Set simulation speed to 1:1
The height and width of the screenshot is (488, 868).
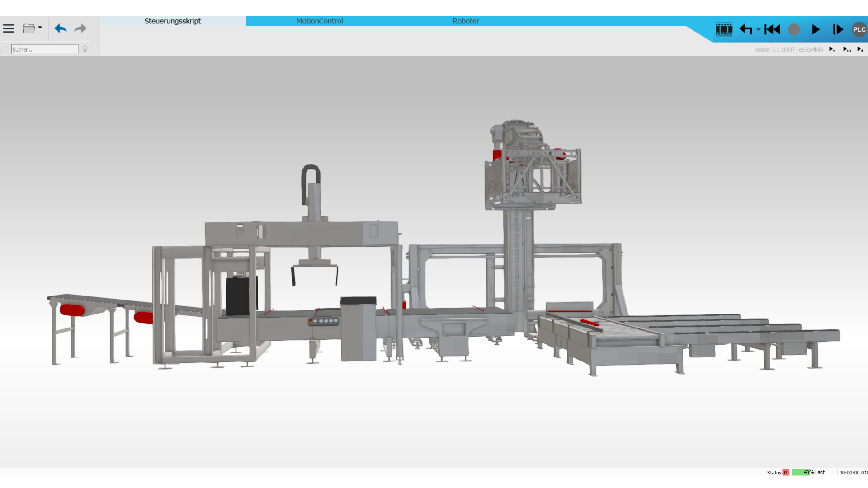click(847, 49)
